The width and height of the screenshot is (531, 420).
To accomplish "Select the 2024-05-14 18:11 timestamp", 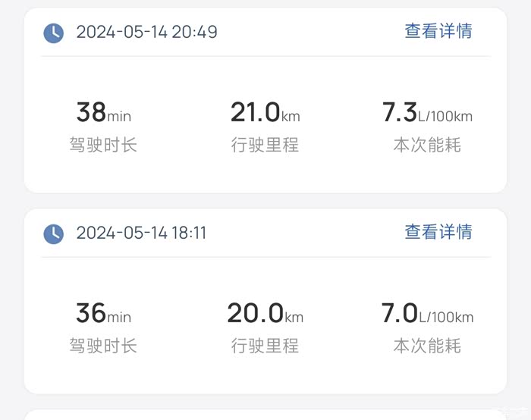I will (141, 233).
